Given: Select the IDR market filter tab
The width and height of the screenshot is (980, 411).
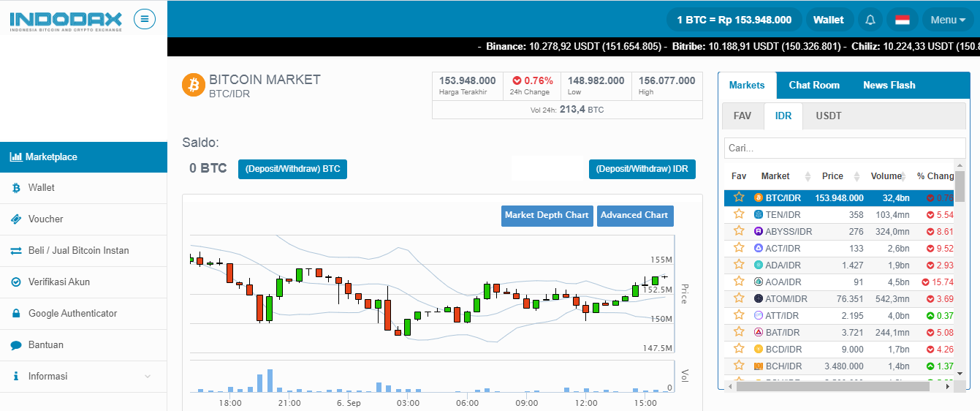Looking at the screenshot, I should click(783, 116).
